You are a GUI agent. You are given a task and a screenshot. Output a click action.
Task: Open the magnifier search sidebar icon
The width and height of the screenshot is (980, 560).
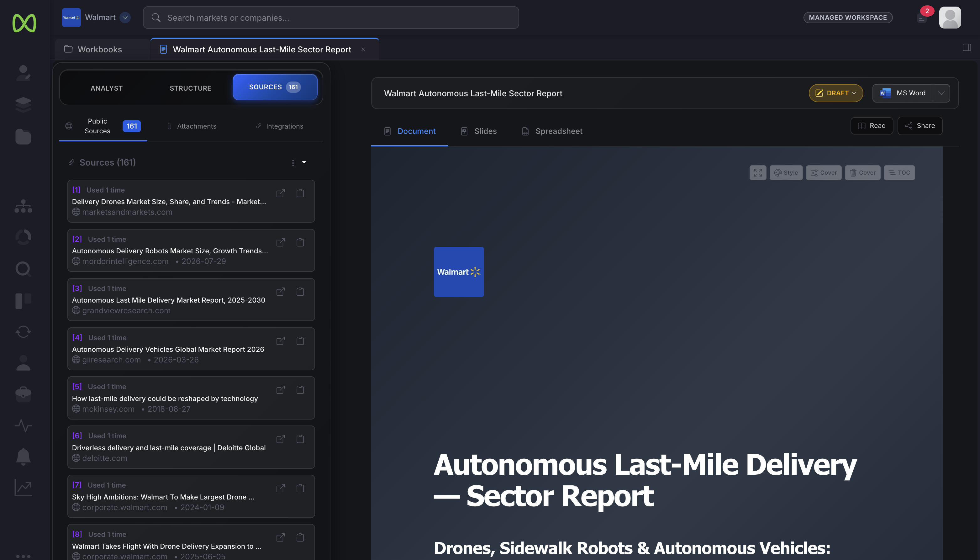point(24,269)
